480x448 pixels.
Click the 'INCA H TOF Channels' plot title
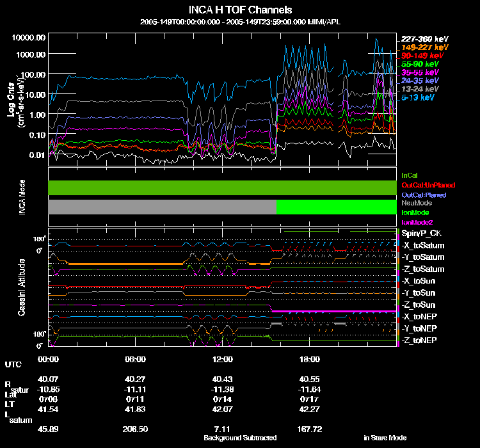240,10
